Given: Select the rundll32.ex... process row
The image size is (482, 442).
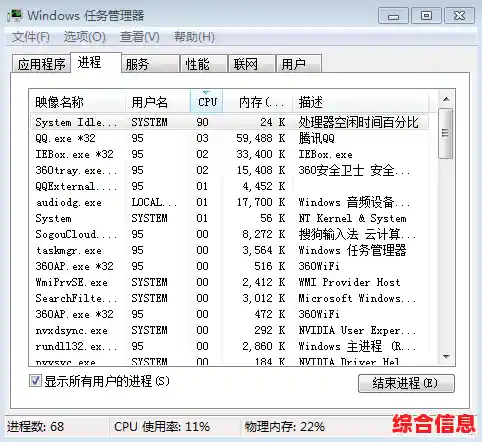Looking at the screenshot, I should [229, 346].
